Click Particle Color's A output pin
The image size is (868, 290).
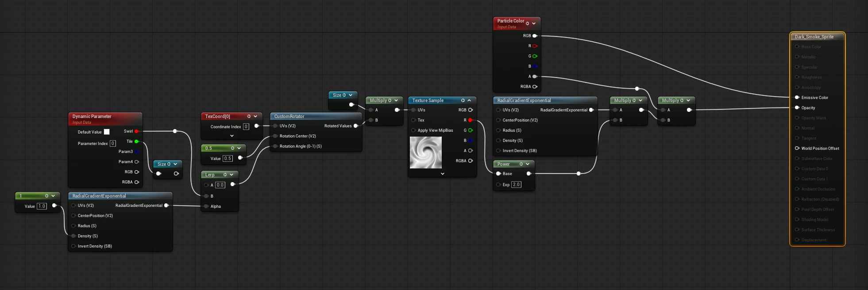[x=535, y=76]
